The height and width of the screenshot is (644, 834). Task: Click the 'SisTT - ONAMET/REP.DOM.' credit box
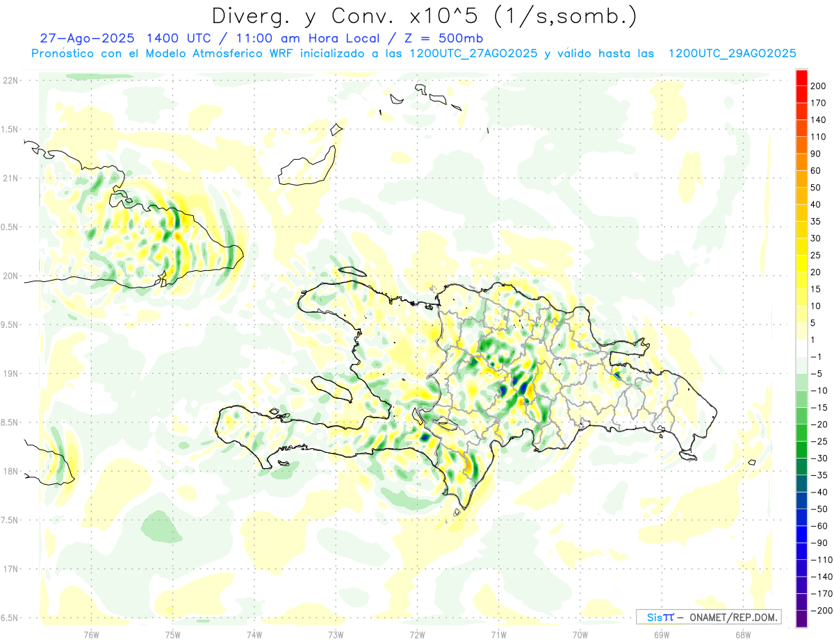[x=708, y=617]
